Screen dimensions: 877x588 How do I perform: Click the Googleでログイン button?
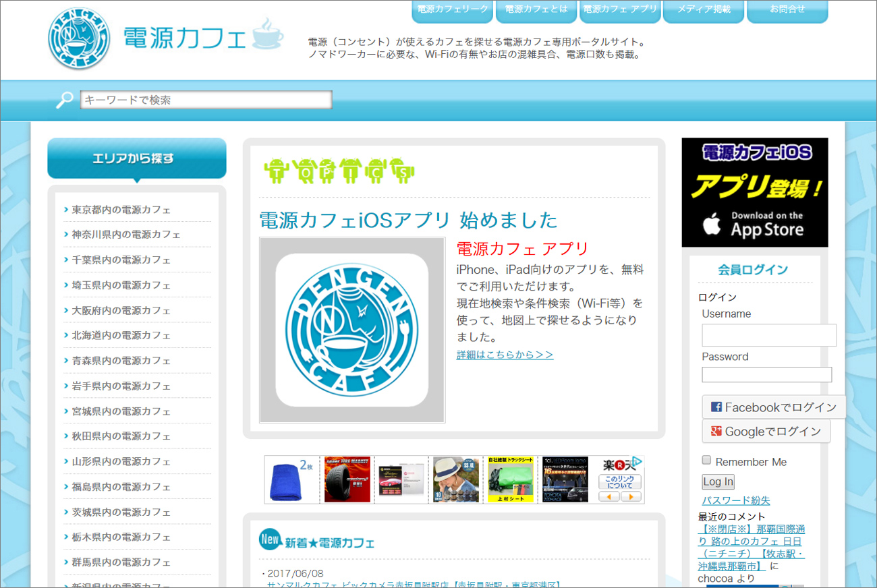coord(766,432)
